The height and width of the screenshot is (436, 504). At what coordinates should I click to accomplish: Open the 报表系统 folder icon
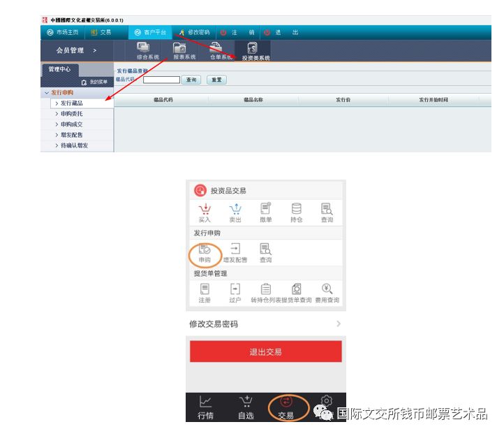tap(184, 51)
